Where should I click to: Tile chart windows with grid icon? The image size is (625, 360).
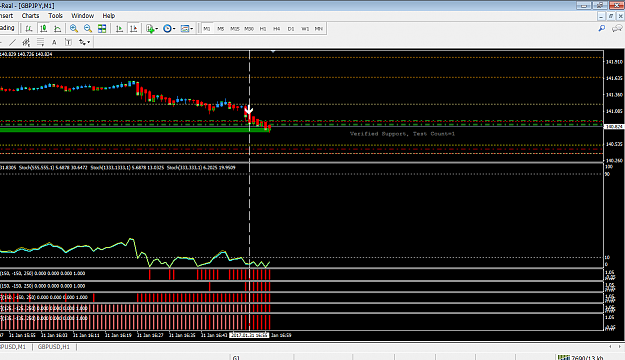click(102, 28)
